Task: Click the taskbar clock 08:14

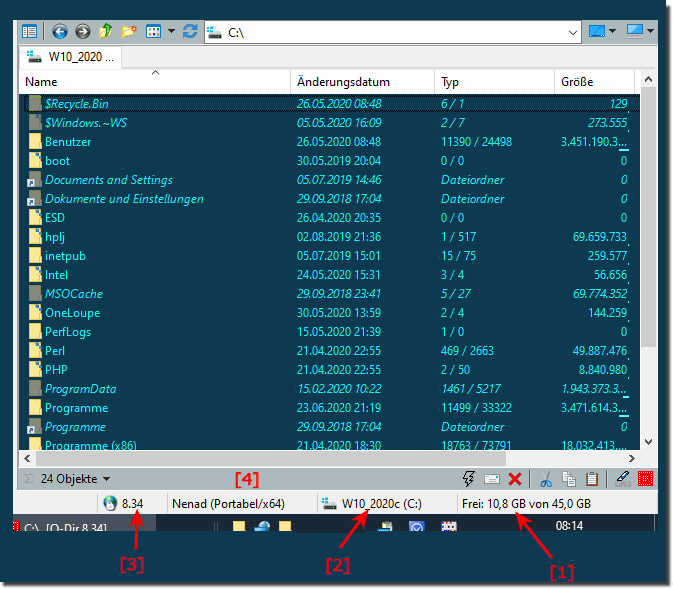Action: 569,525
